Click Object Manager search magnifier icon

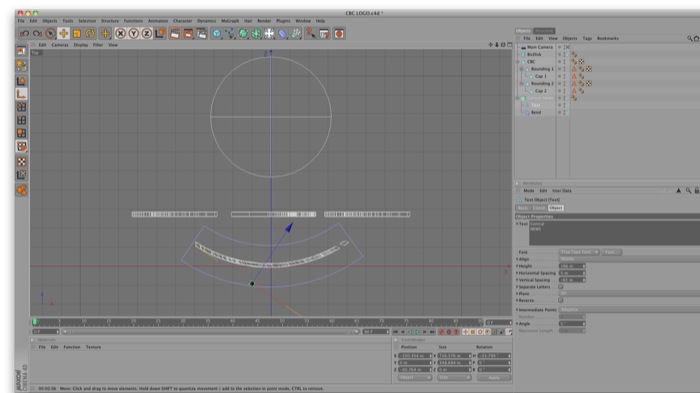point(689,39)
